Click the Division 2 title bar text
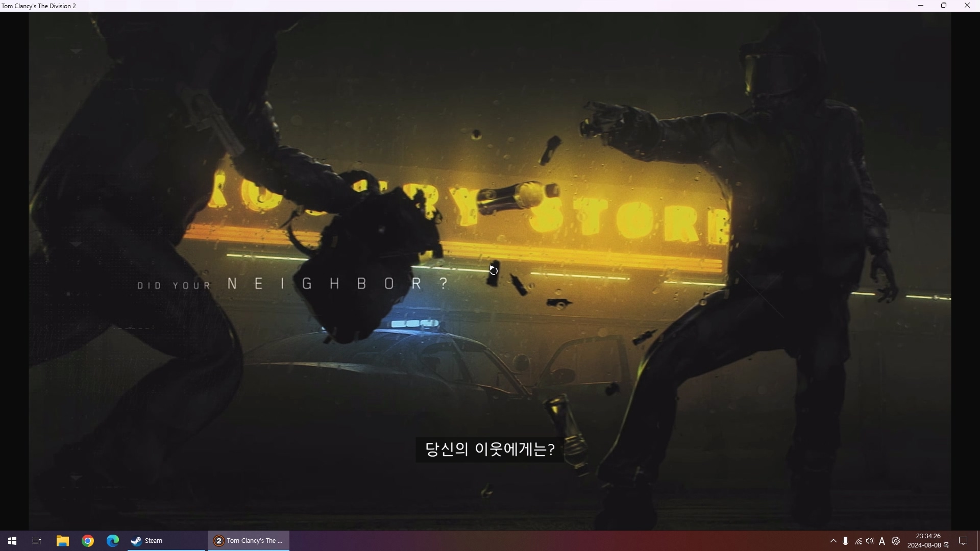Image resolution: width=980 pixels, height=551 pixels. tap(39, 6)
